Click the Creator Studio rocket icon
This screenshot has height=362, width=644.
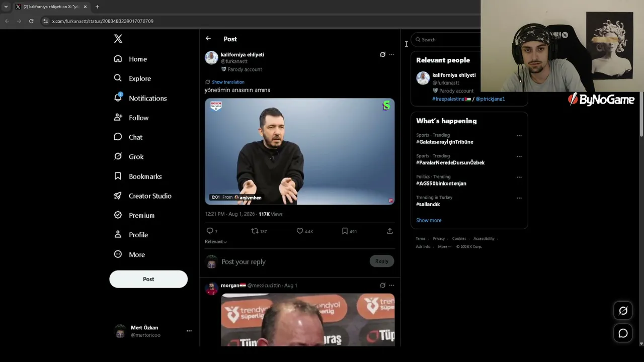pyautogui.click(x=118, y=196)
